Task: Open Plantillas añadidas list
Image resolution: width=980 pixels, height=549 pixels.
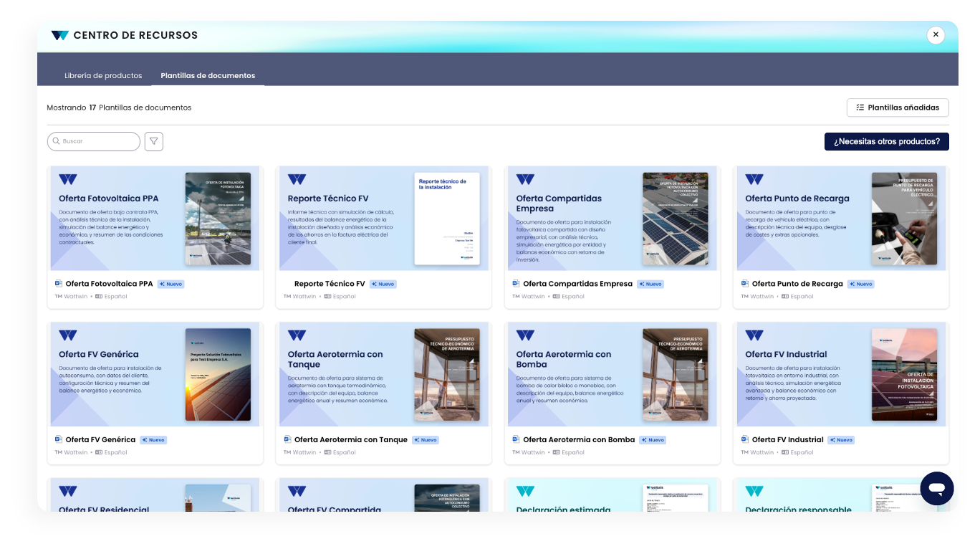Action: pos(898,108)
